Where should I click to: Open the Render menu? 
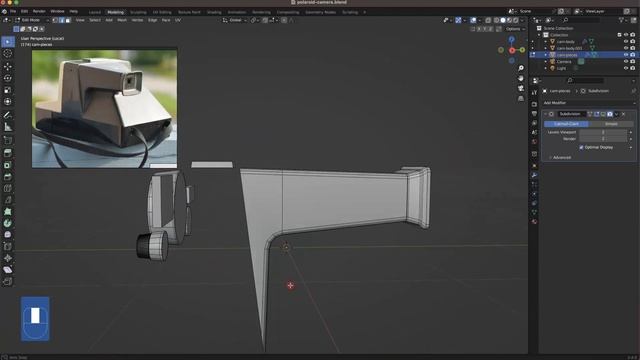(39, 11)
